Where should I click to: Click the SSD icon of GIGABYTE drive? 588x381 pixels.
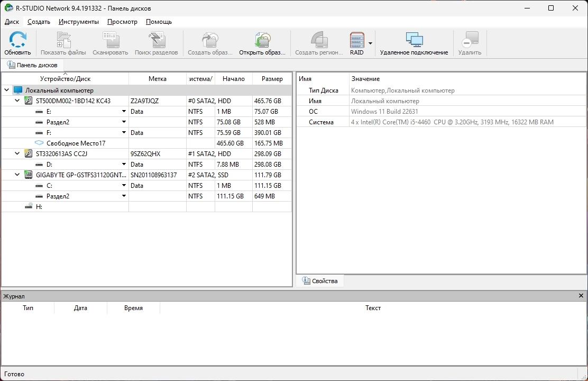[x=28, y=175]
